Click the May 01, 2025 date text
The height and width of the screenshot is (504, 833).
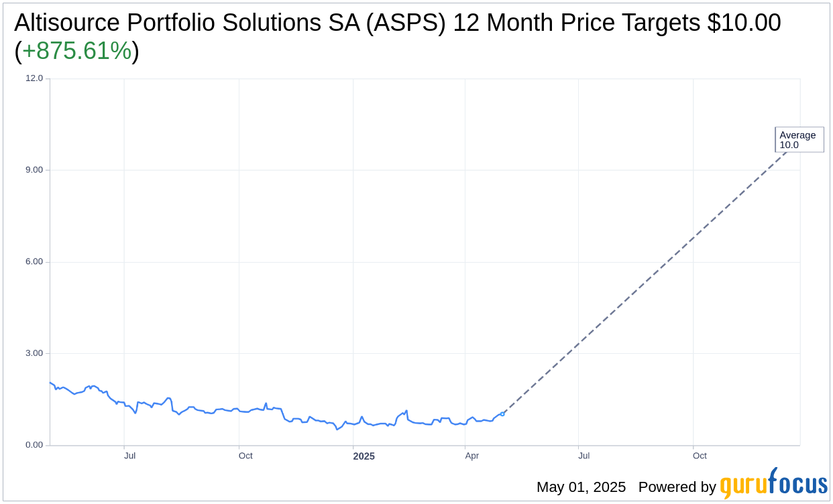(x=581, y=487)
